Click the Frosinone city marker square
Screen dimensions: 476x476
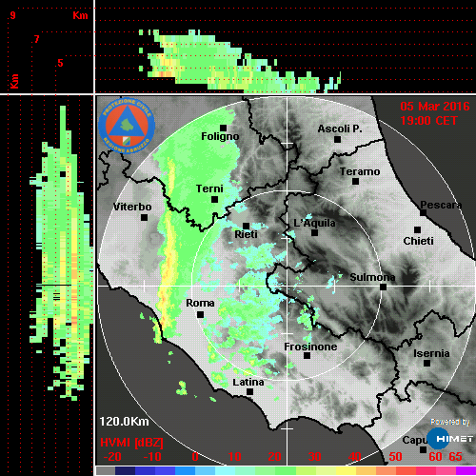point(307,356)
